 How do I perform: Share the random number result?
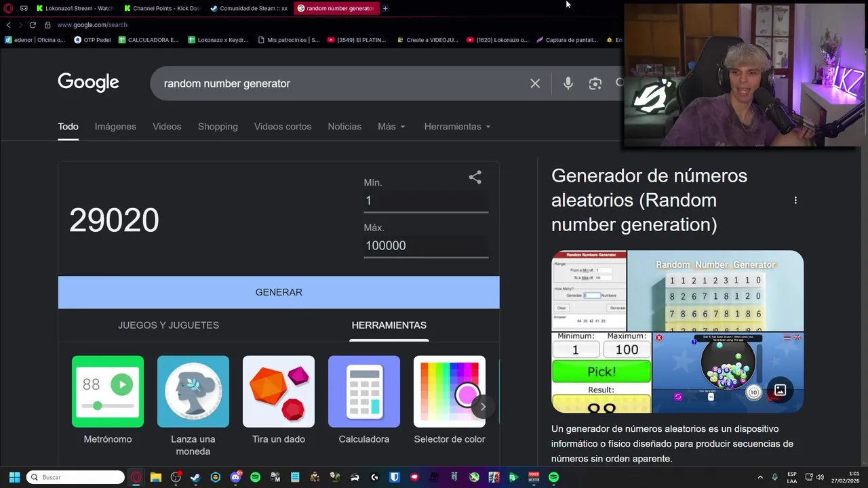pyautogui.click(x=475, y=178)
